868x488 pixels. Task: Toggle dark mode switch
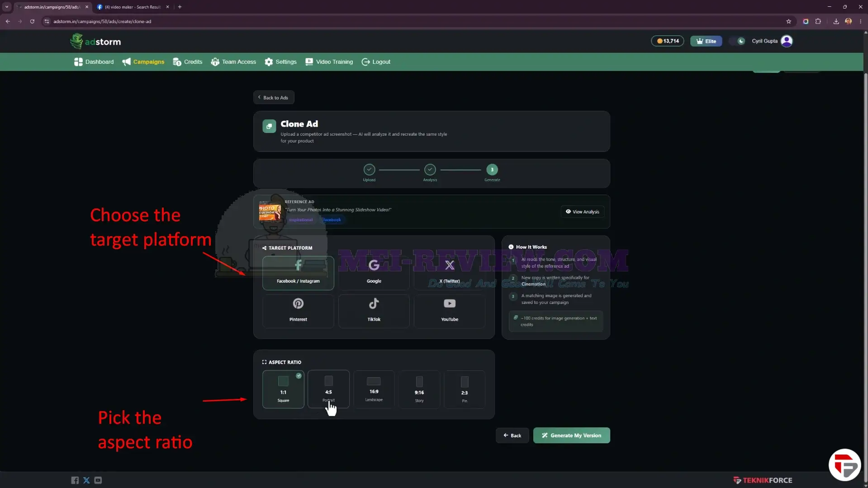pyautogui.click(x=737, y=41)
